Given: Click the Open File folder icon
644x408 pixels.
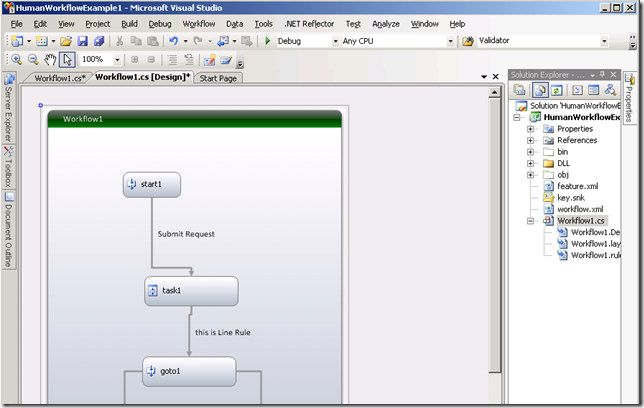Looking at the screenshot, I should click(66, 41).
